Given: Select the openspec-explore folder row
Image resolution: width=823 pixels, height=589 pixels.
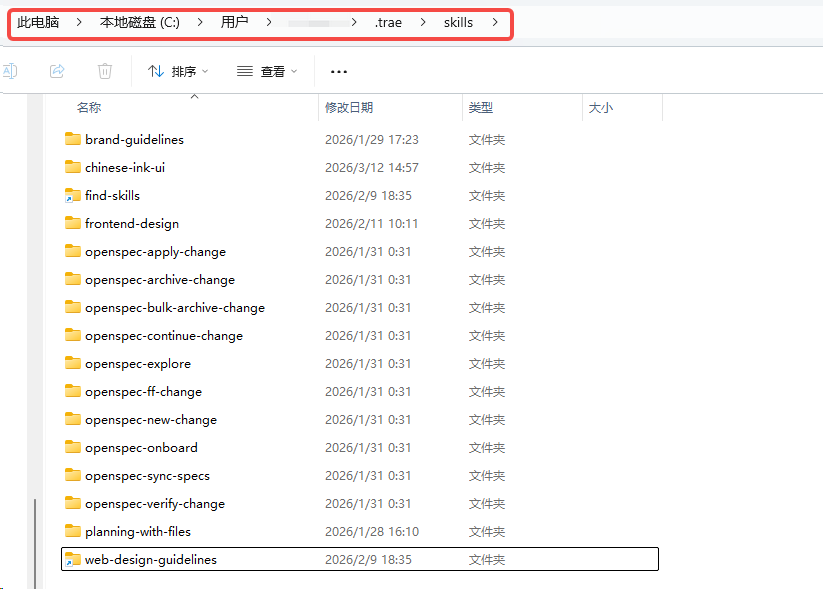Looking at the screenshot, I should [138, 363].
